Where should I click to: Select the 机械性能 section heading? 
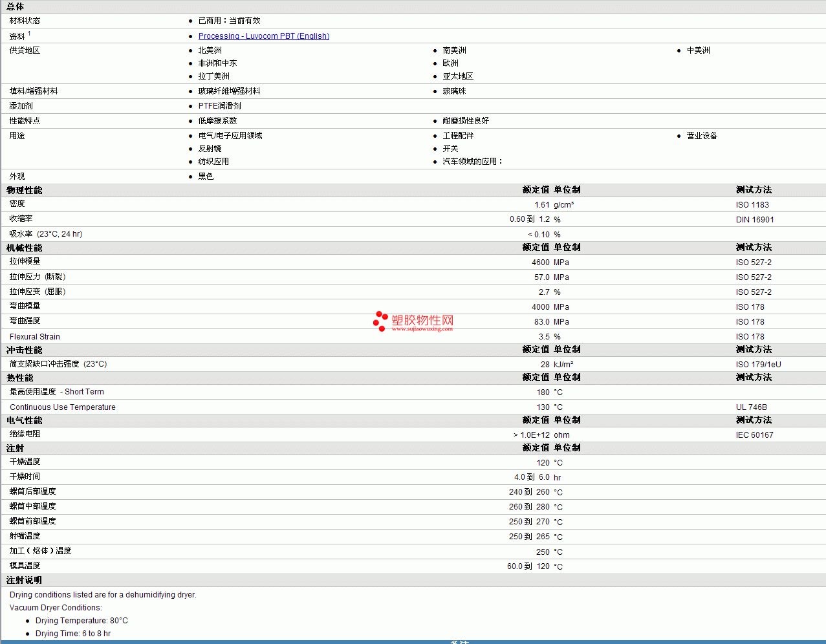tap(24, 248)
